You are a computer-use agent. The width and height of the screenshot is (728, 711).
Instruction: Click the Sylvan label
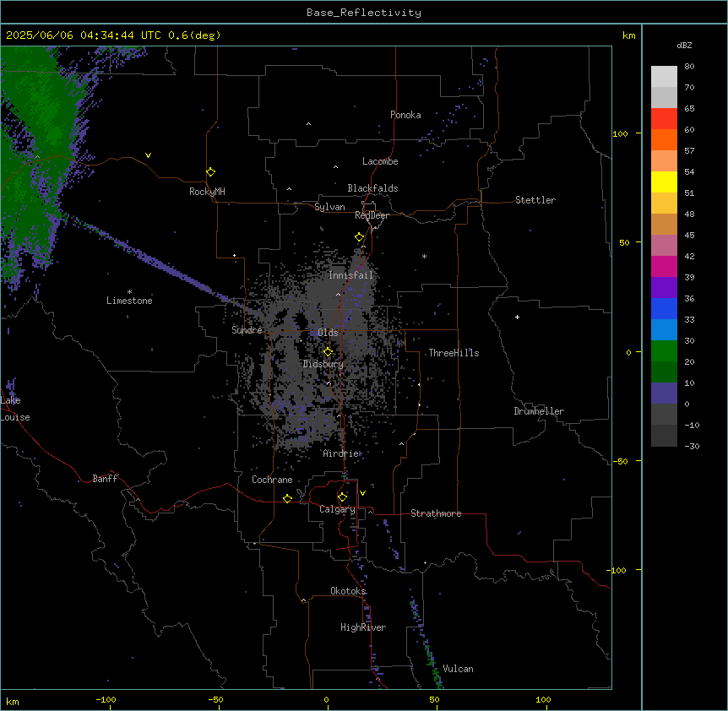click(329, 207)
